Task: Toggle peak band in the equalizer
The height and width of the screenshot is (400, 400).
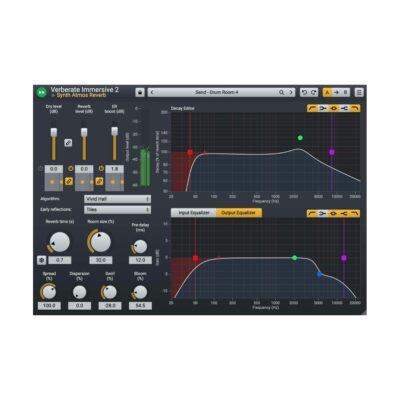Action: [333, 213]
